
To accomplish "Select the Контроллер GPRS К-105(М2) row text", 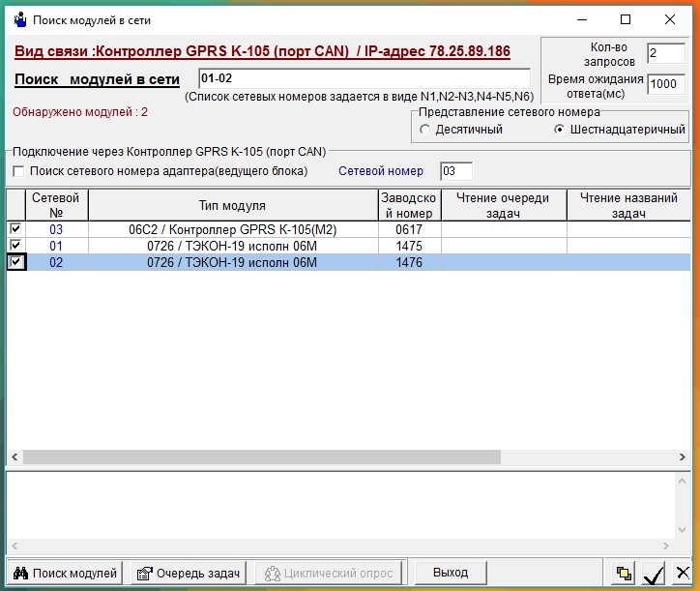I will tap(233, 229).
